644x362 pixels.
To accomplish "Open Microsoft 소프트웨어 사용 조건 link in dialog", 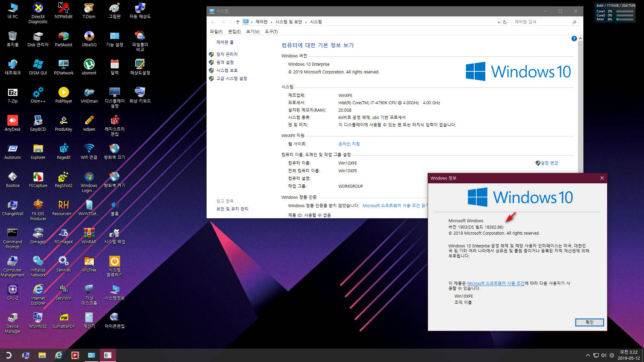I will tap(495, 283).
